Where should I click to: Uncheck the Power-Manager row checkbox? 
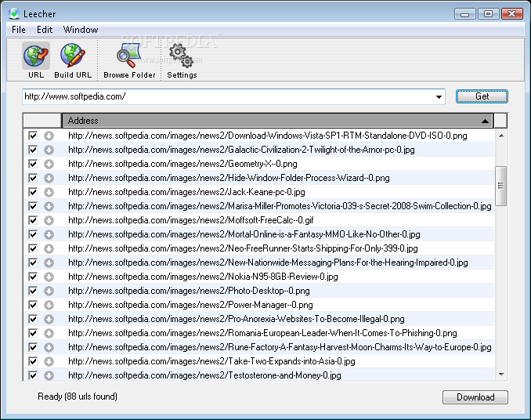tap(33, 305)
